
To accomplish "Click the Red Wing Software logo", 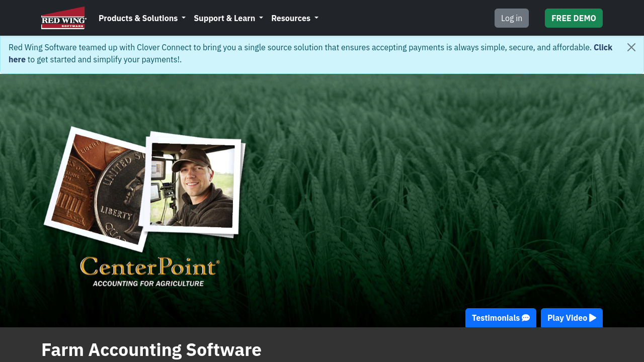I will [64, 18].
